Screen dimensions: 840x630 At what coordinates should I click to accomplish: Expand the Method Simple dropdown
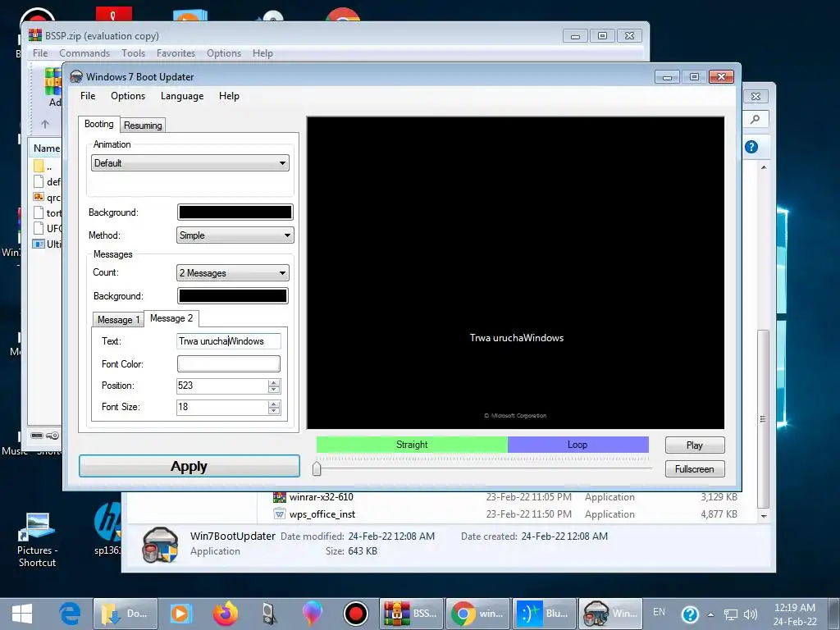[x=235, y=235]
